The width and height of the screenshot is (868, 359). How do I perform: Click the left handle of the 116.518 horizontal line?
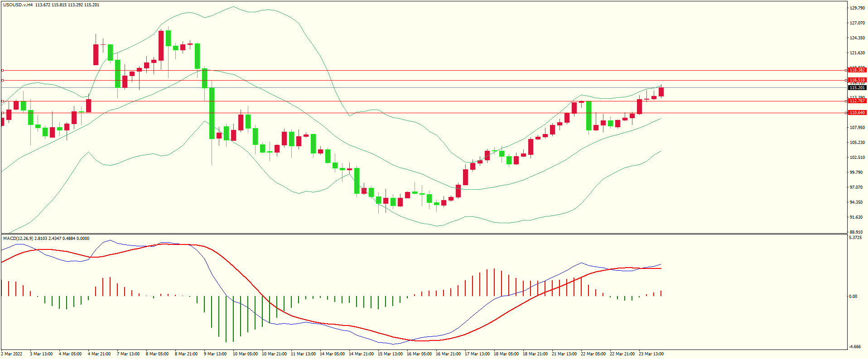[x=2, y=80]
